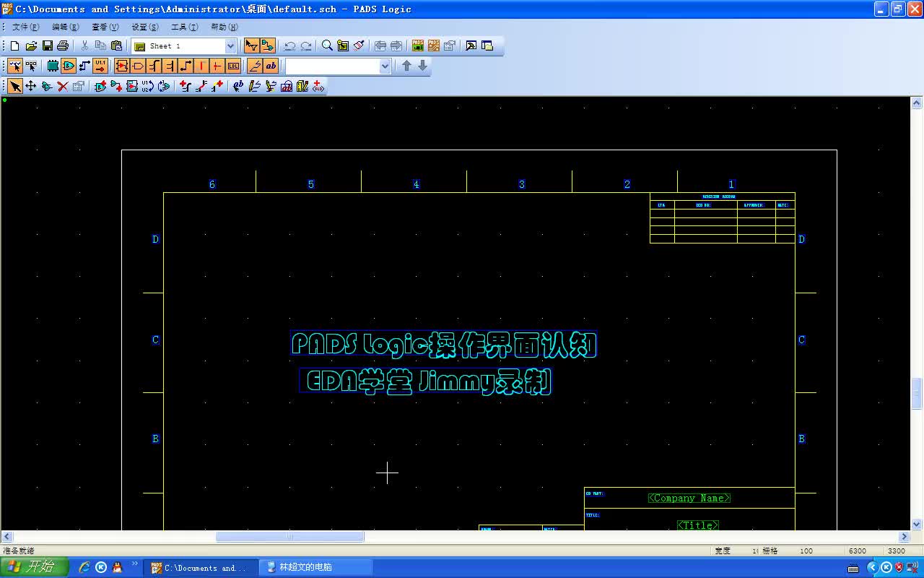924x578 pixels.
Task: Toggle the Design toolbar button
Action: tap(267, 46)
